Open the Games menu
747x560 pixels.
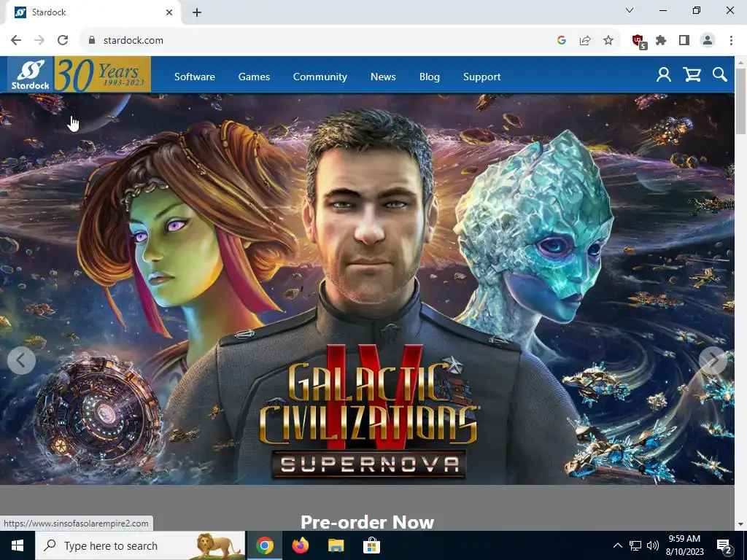click(x=254, y=77)
